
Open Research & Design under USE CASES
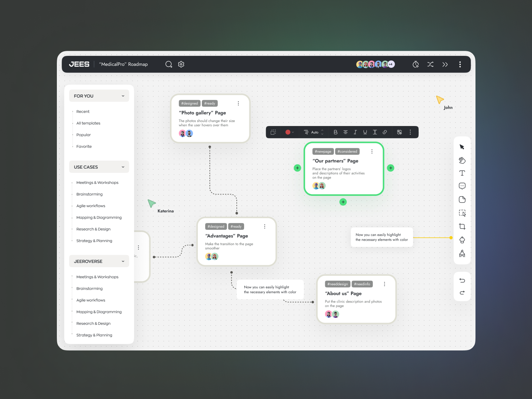pyautogui.click(x=93, y=229)
